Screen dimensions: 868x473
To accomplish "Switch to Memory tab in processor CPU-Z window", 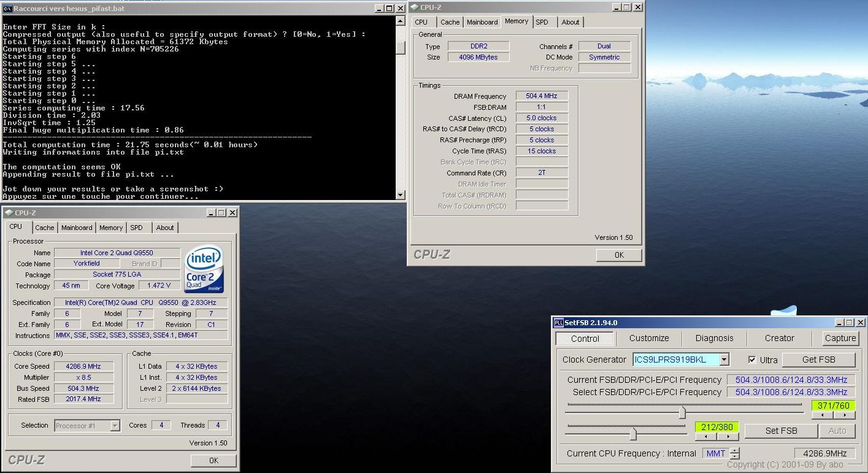I will (x=111, y=228).
